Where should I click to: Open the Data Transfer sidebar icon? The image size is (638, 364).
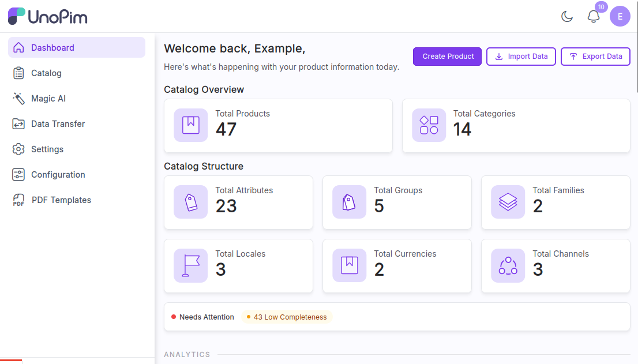(18, 123)
